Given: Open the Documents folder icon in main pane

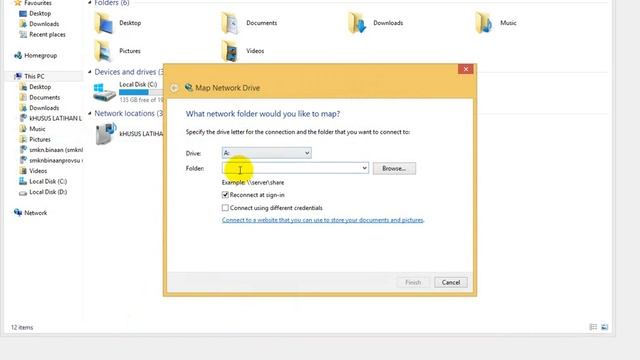Looking at the screenshot, I should pyautogui.click(x=230, y=23).
